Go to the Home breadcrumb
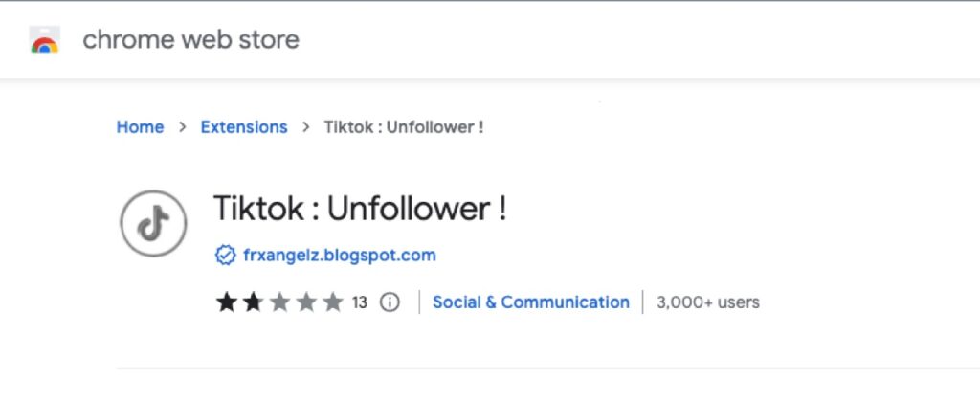The height and width of the screenshot is (403, 980). tap(140, 127)
